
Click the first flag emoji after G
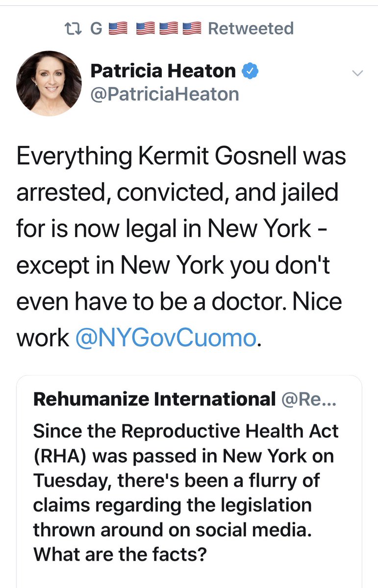click(117, 29)
